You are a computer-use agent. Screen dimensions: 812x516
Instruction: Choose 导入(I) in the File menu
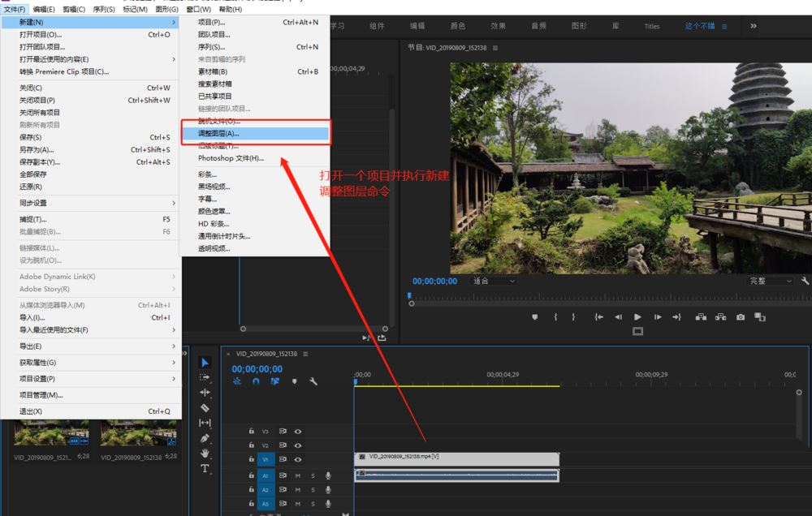tap(91, 317)
